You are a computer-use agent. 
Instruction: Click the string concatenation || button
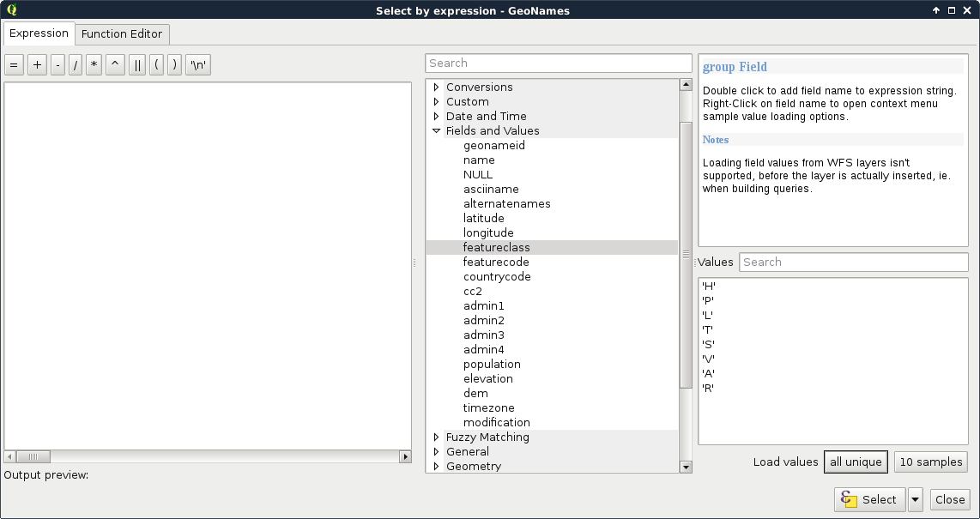pyautogui.click(x=137, y=65)
